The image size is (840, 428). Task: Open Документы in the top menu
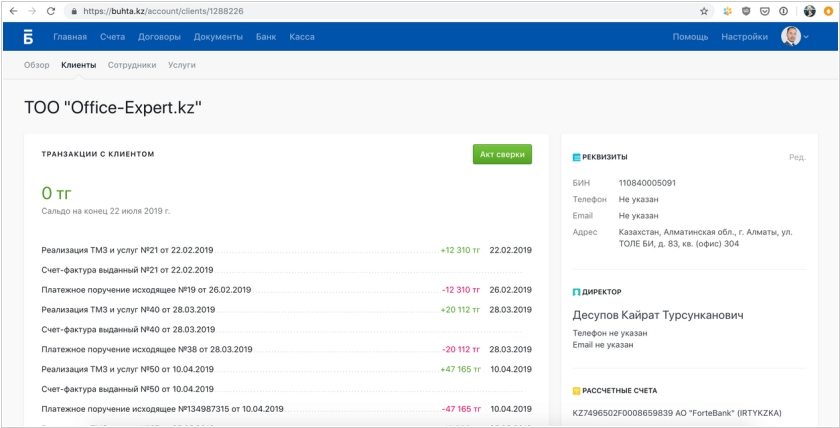pos(218,37)
